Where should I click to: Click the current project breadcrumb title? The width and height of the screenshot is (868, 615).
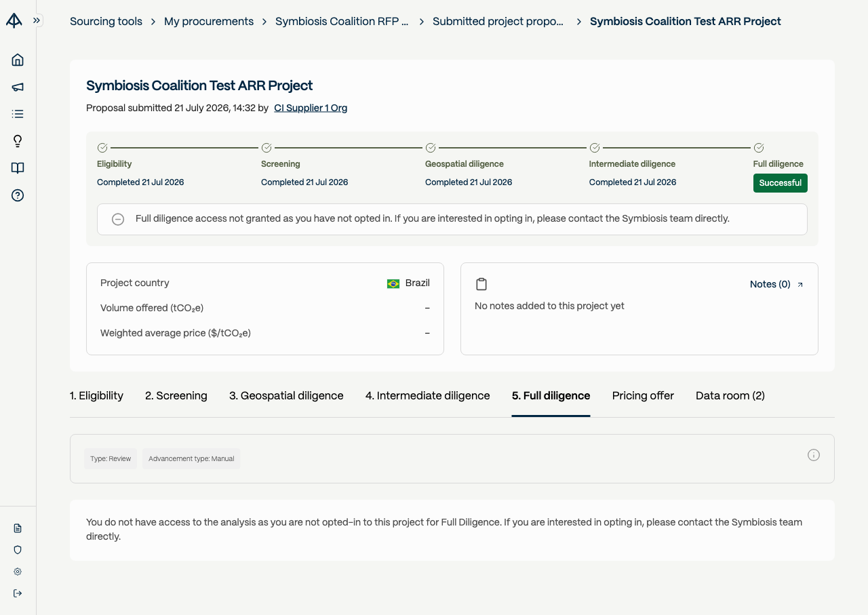[x=686, y=21]
